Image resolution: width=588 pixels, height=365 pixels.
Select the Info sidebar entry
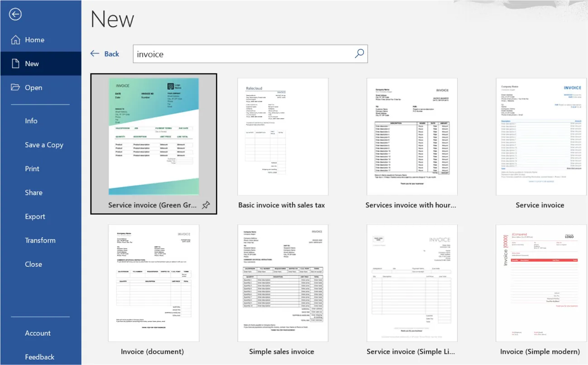coord(31,121)
